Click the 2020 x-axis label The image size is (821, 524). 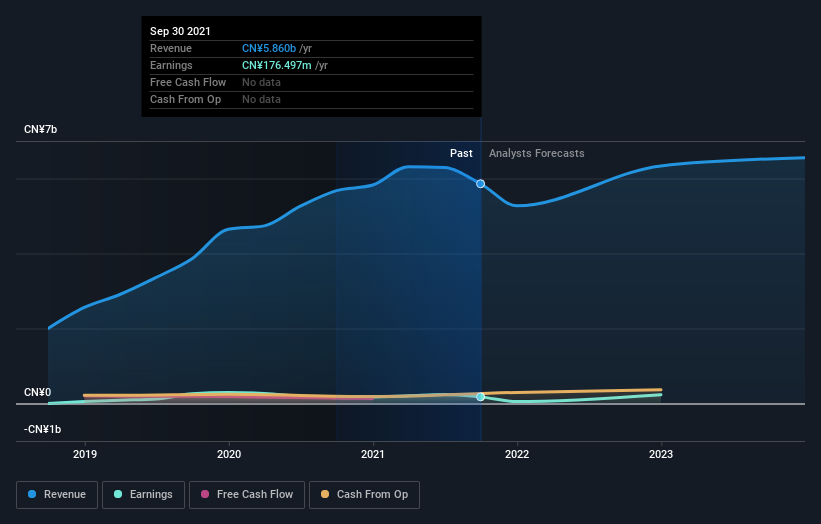pos(229,454)
